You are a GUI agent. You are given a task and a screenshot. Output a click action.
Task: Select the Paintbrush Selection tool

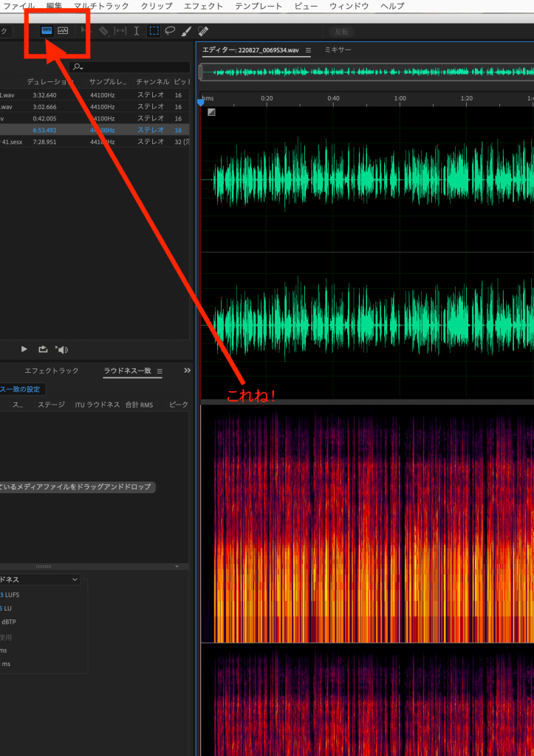tap(187, 31)
